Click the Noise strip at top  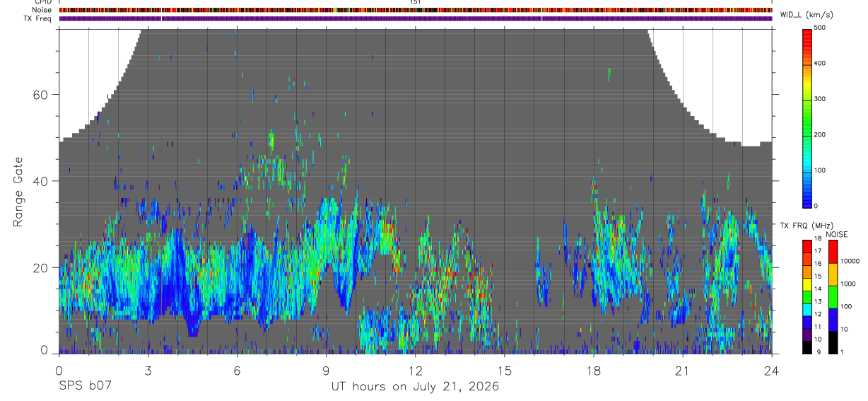point(416,10)
